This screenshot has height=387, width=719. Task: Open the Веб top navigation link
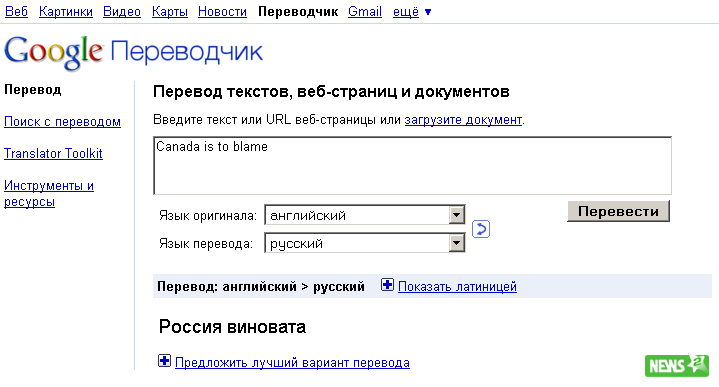[x=17, y=11]
